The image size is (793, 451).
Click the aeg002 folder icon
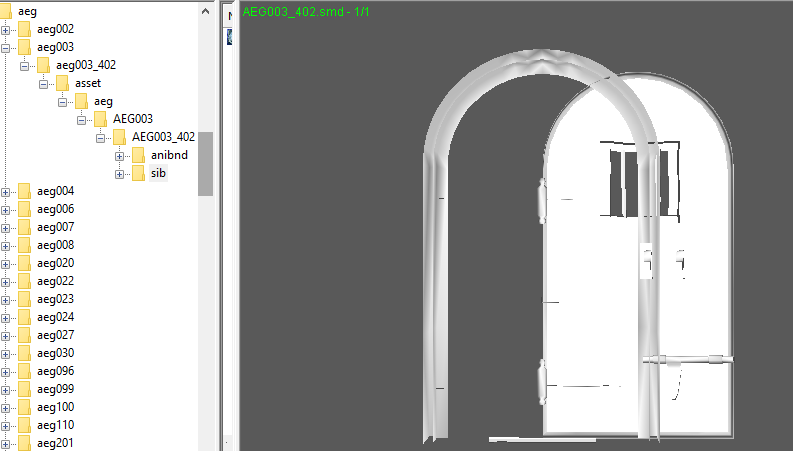tap(24, 29)
